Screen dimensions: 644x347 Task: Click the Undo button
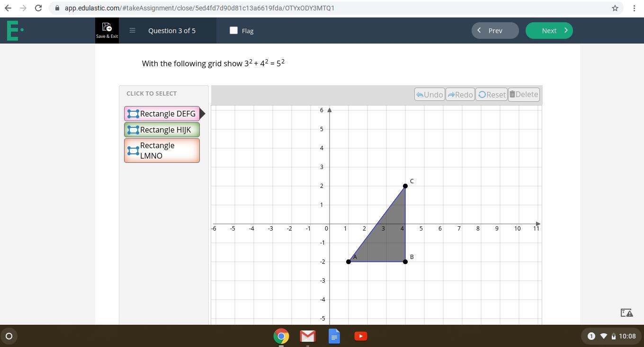(429, 94)
